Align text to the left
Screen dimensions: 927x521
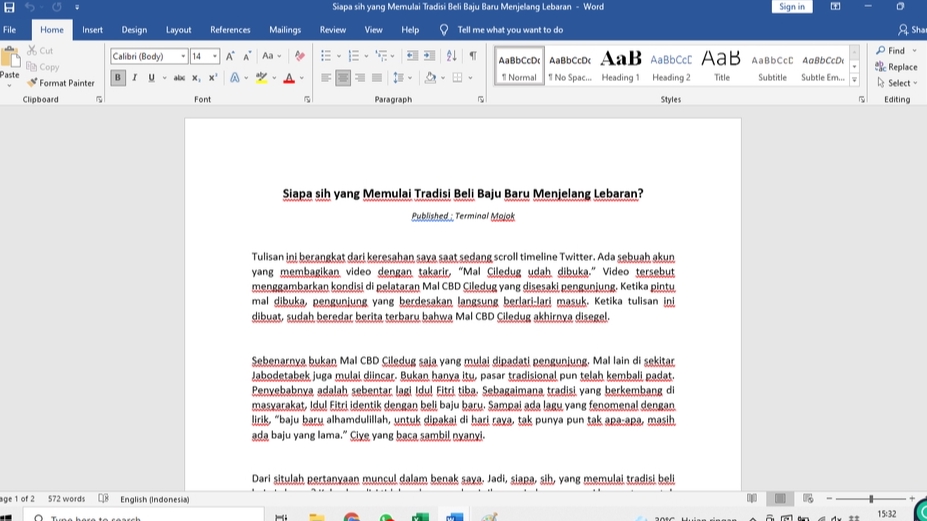326,77
